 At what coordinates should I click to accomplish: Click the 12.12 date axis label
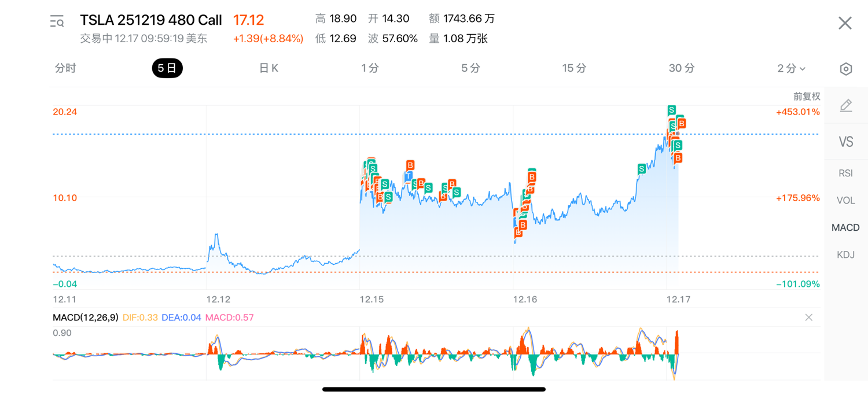pos(218,300)
